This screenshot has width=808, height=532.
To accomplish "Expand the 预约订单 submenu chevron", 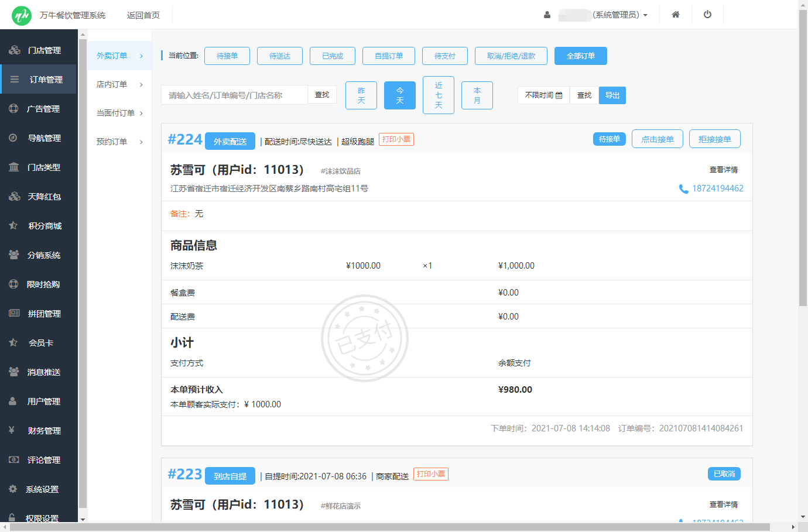I will 141,142.
